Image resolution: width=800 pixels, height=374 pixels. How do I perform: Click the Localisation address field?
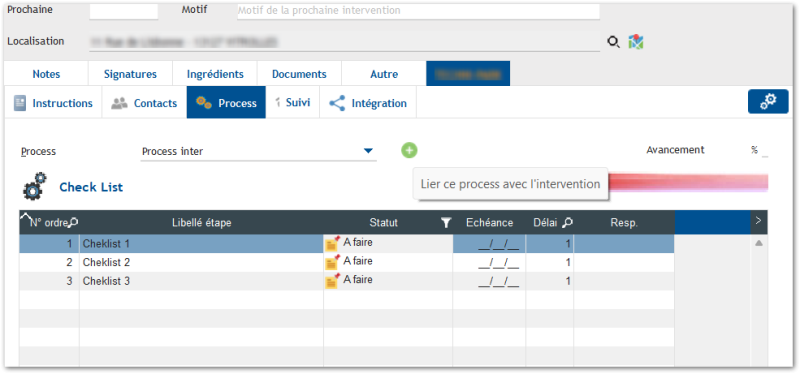pos(344,42)
